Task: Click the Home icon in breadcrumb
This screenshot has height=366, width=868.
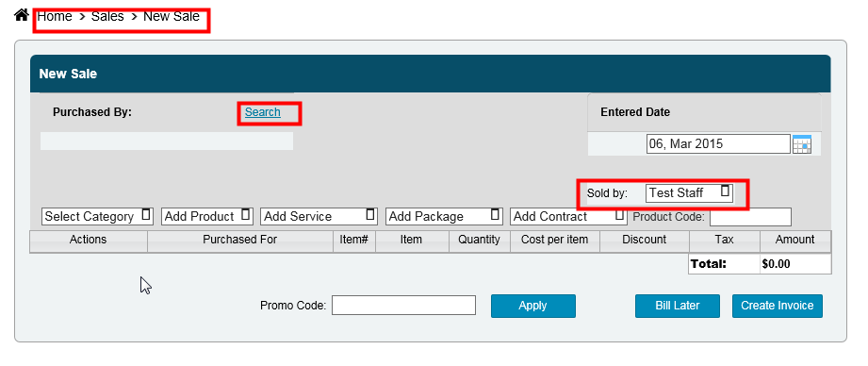Action: point(21,15)
